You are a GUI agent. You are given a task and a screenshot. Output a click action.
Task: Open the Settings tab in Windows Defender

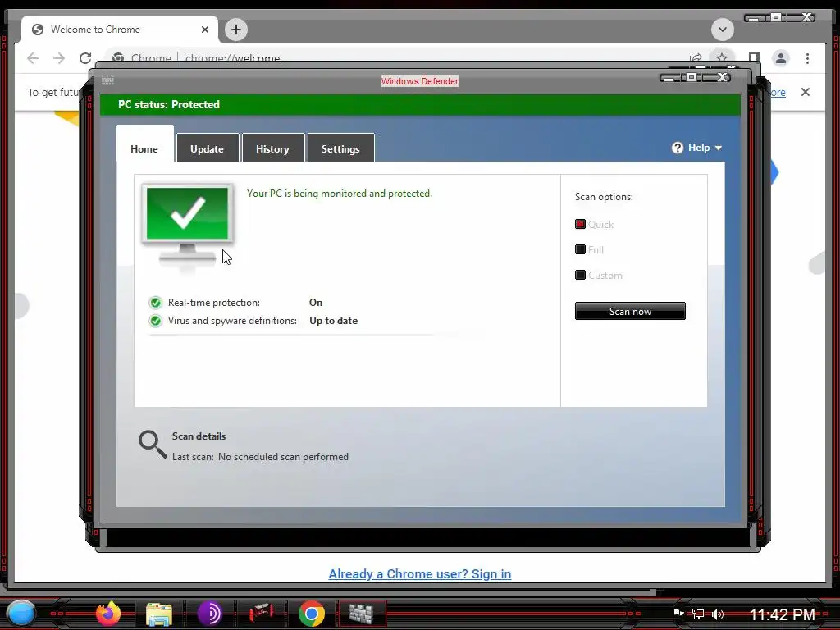pyautogui.click(x=340, y=148)
